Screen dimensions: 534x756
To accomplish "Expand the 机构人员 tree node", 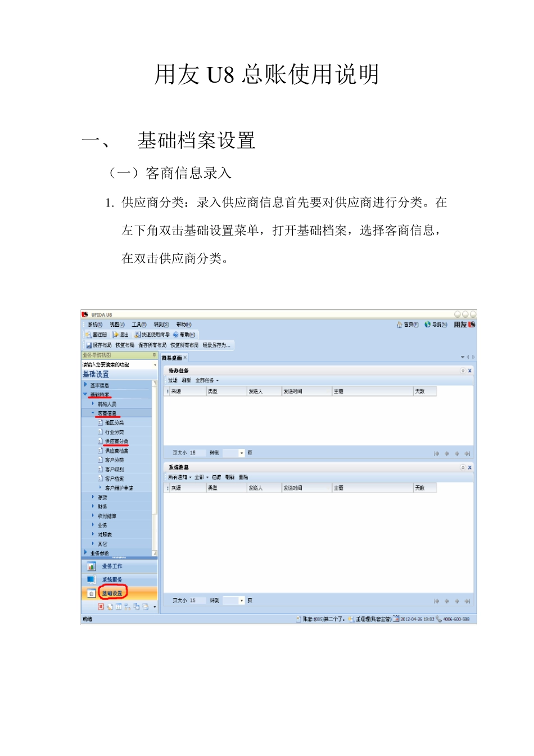I will pos(93,403).
